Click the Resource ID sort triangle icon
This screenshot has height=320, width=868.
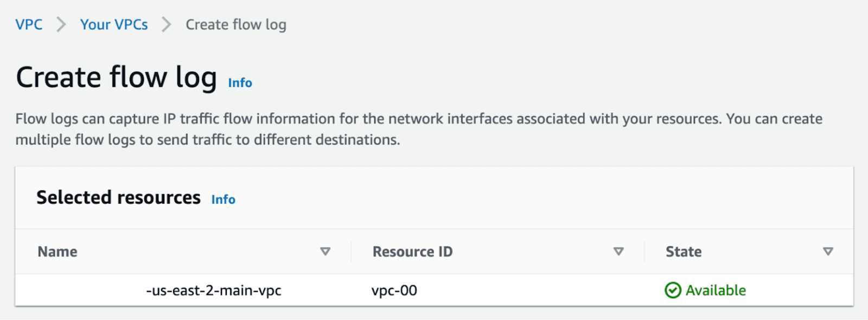[x=618, y=252]
